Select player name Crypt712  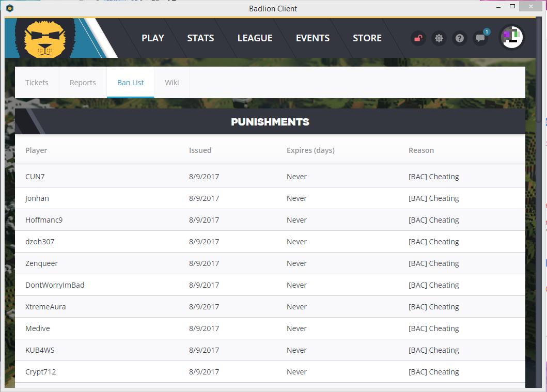40,372
